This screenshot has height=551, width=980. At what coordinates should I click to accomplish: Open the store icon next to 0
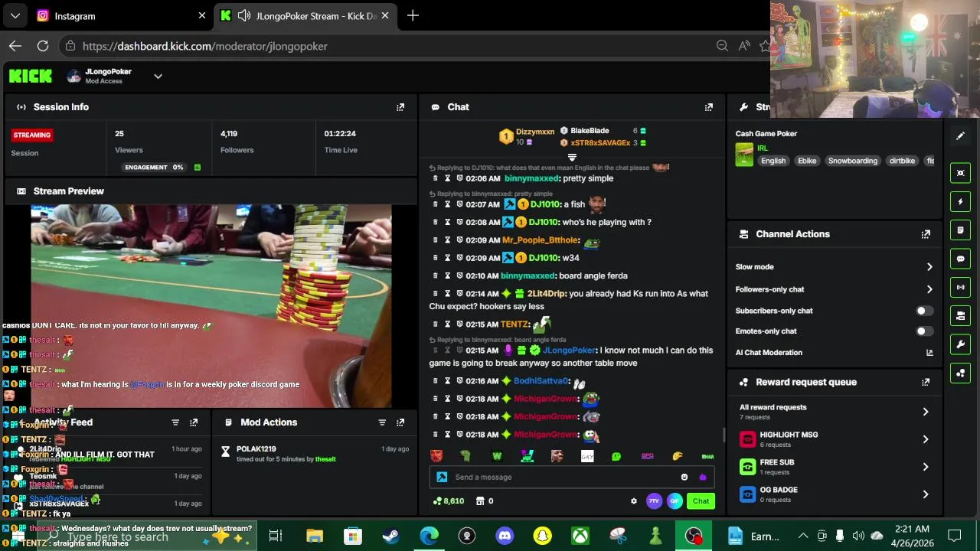point(480,501)
